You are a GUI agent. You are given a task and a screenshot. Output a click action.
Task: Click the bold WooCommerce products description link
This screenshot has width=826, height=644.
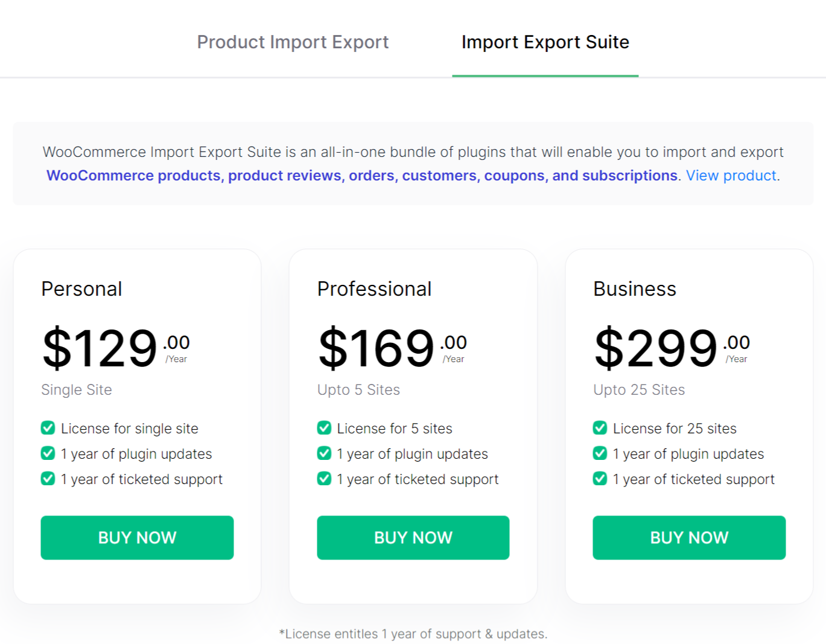tap(362, 176)
